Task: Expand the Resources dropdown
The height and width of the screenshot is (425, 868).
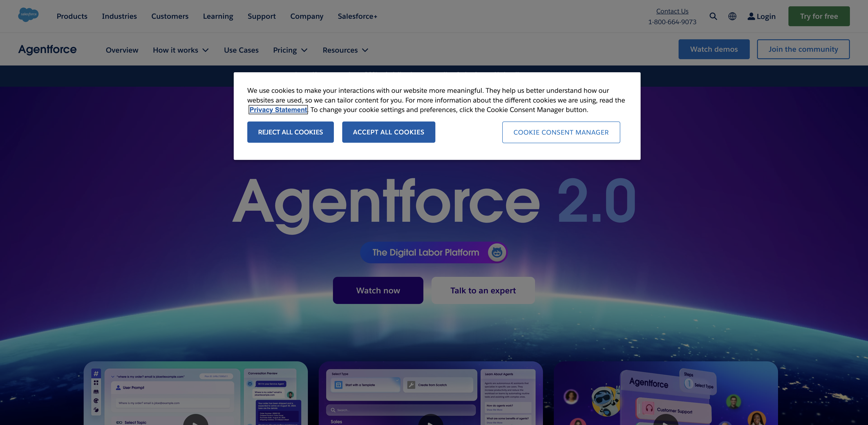Action: tap(346, 50)
